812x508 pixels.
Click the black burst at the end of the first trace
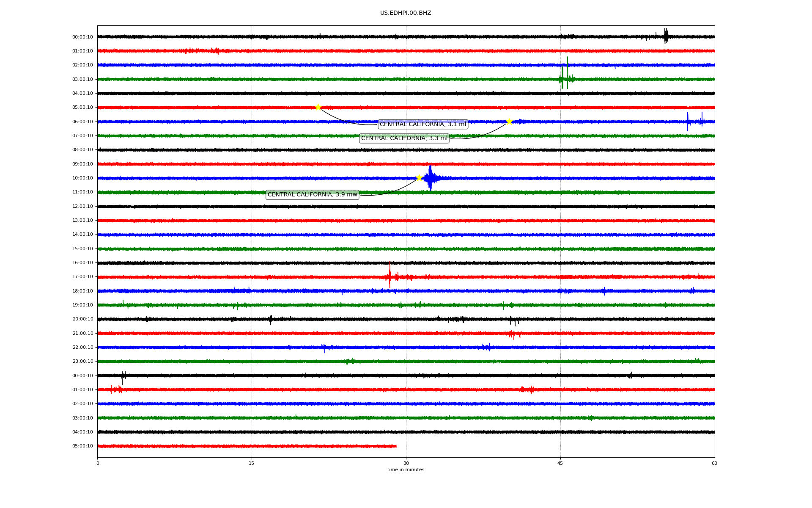click(x=666, y=36)
